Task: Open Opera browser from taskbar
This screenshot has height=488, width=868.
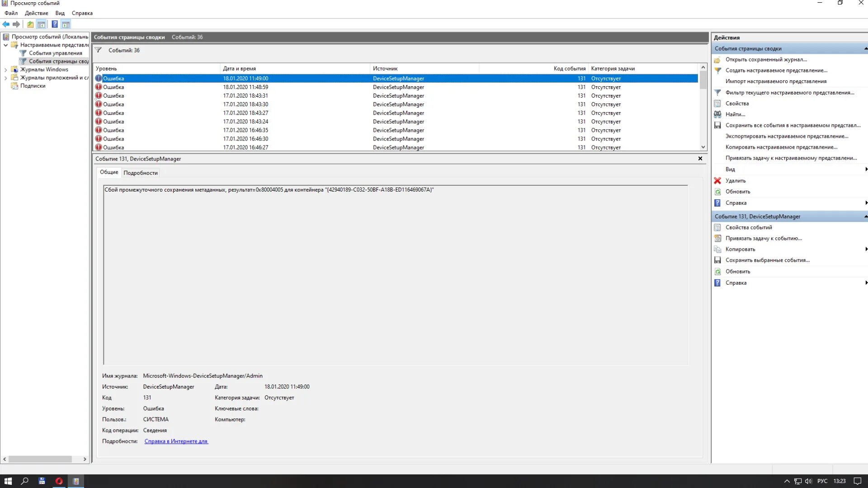Action: click(x=59, y=481)
